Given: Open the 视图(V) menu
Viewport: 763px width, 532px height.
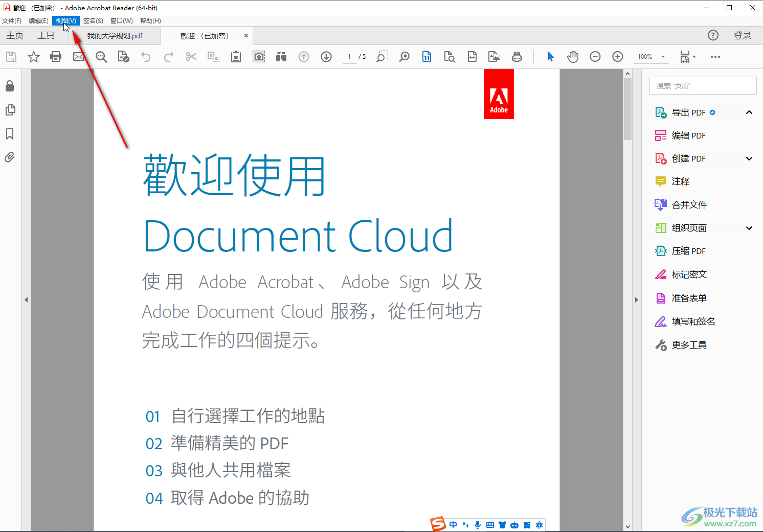Looking at the screenshot, I should [66, 21].
